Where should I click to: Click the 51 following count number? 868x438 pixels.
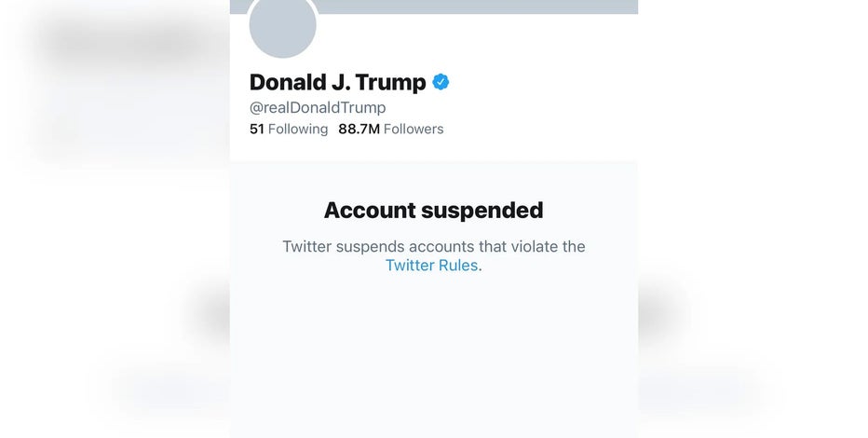(x=256, y=129)
